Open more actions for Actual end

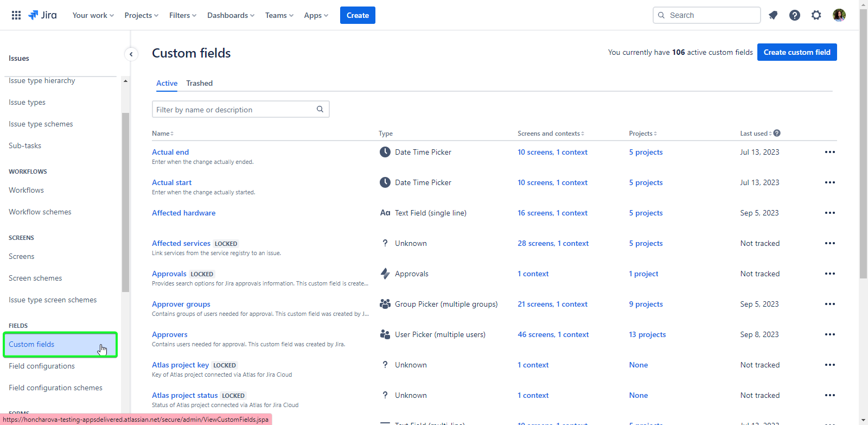pos(829,152)
